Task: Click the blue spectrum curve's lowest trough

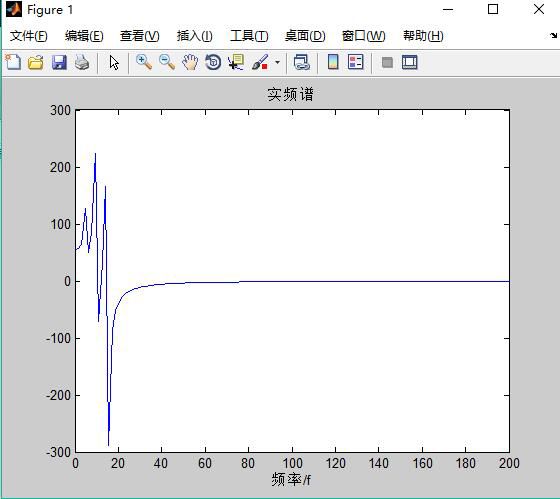Action: (x=109, y=444)
